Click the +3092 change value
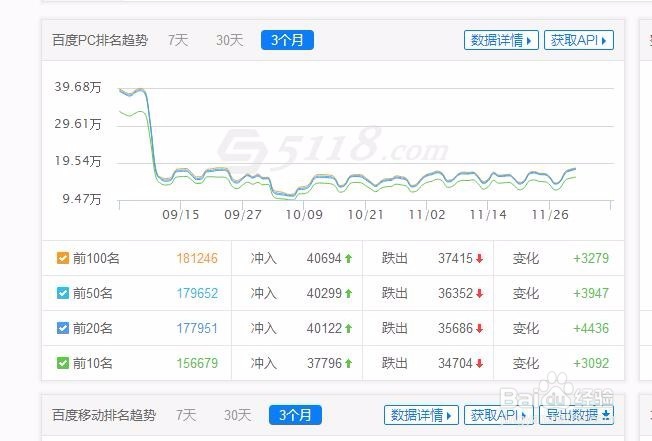This screenshot has width=652, height=441. point(591,363)
